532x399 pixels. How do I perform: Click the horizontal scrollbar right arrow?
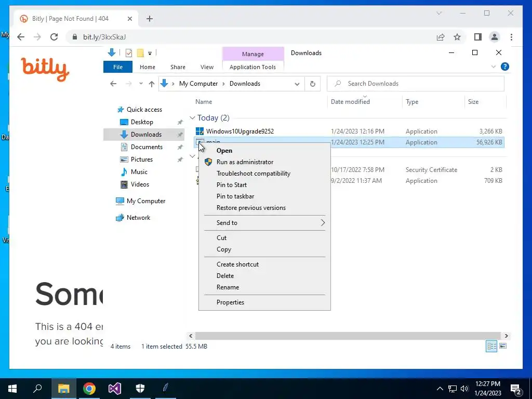click(506, 336)
